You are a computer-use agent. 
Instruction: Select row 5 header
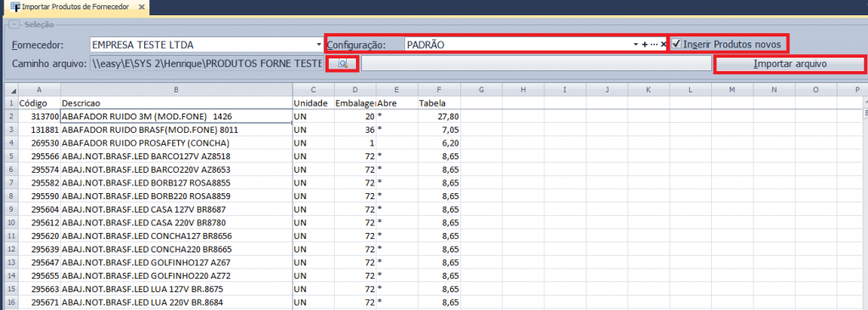[x=11, y=156]
